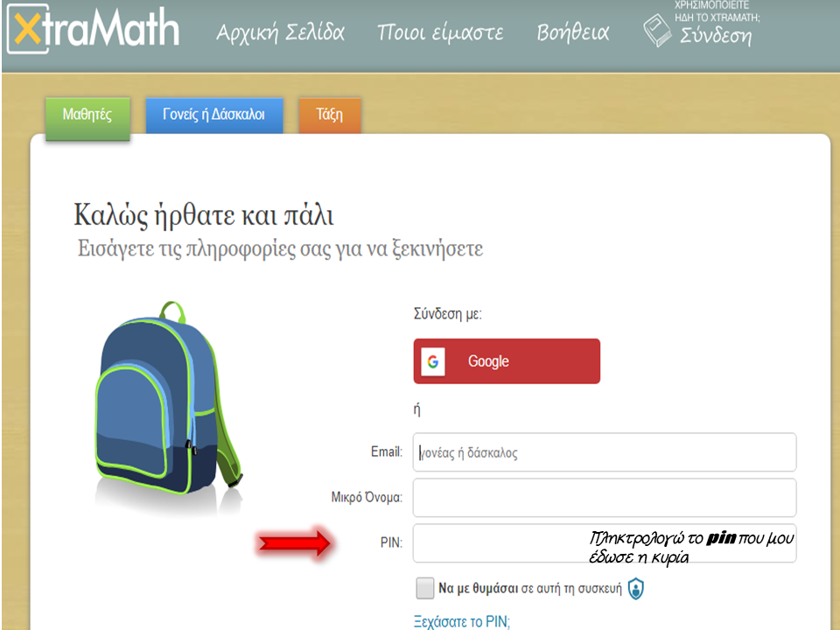Switch to the Τάξη tab
The height and width of the screenshot is (630, 840).
pyautogui.click(x=330, y=115)
